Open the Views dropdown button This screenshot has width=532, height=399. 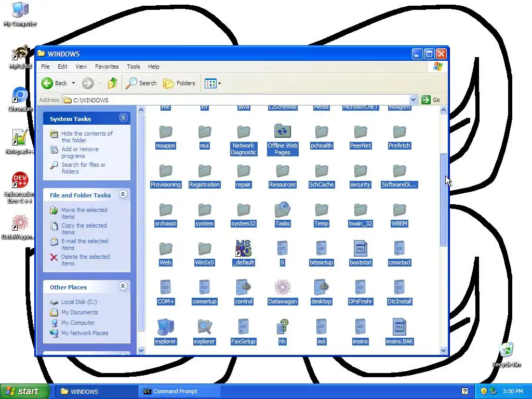[x=213, y=83]
